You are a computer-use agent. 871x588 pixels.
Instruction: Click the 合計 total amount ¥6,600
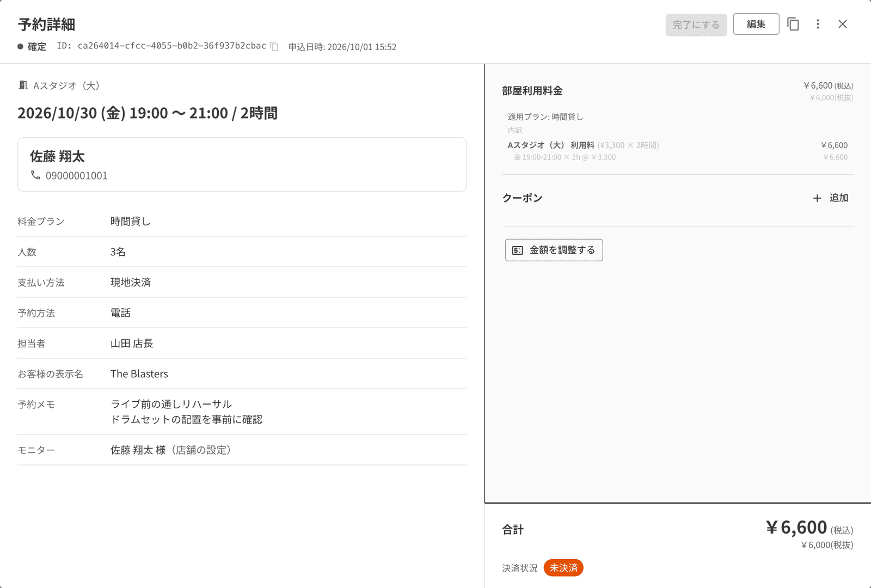pyautogui.click(x=796, y=527)
